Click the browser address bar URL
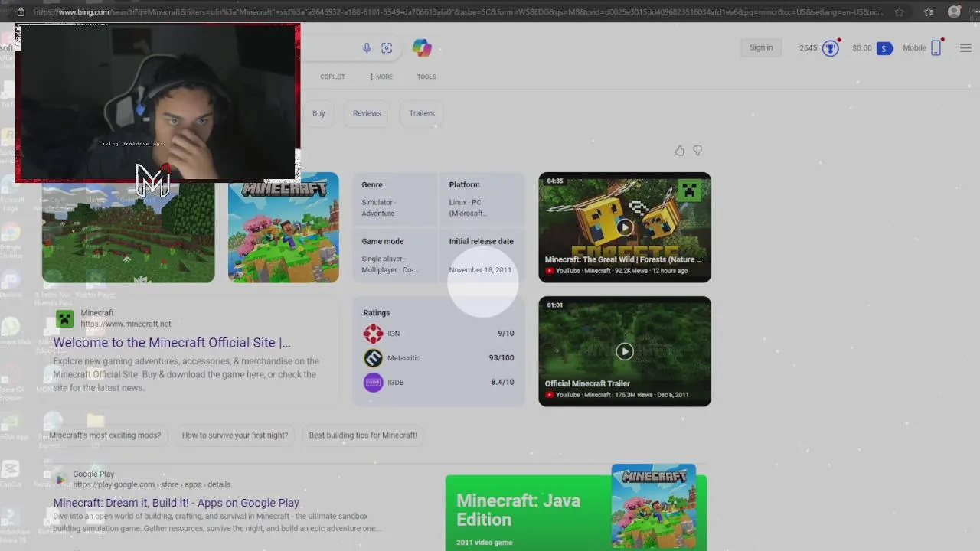Image resolution: width=980 pixels, height=551 pixels. pyautogui.click(x=458, y=11)
